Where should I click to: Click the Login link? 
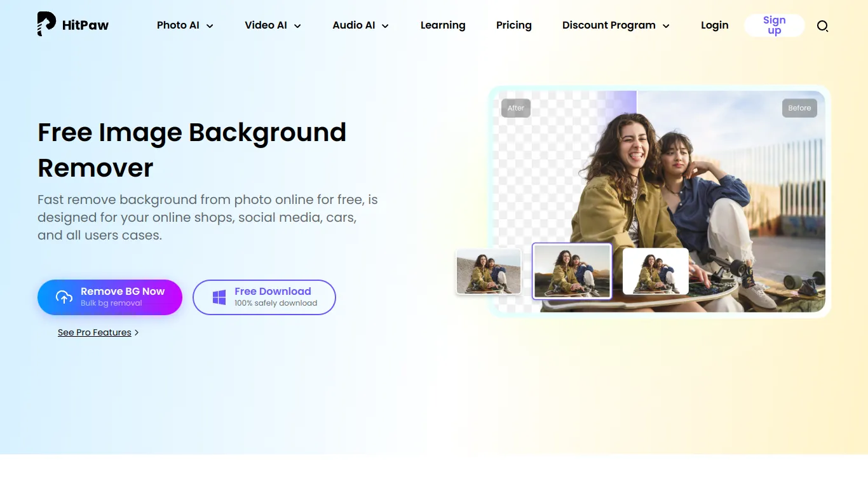[x=715, y=25]
